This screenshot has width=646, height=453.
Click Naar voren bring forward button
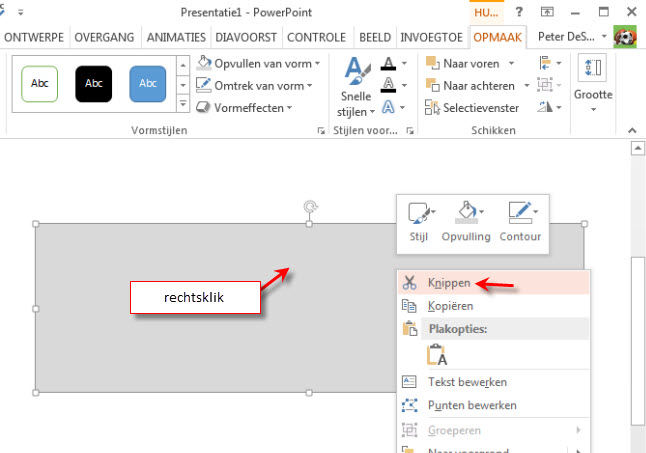[x=462, y=63]
